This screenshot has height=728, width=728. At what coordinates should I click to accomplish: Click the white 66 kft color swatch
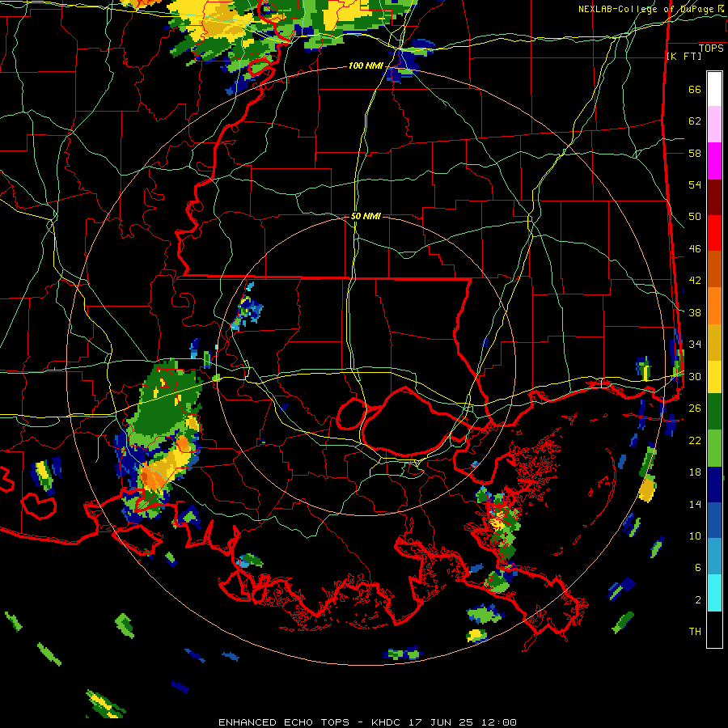[714, 89]
